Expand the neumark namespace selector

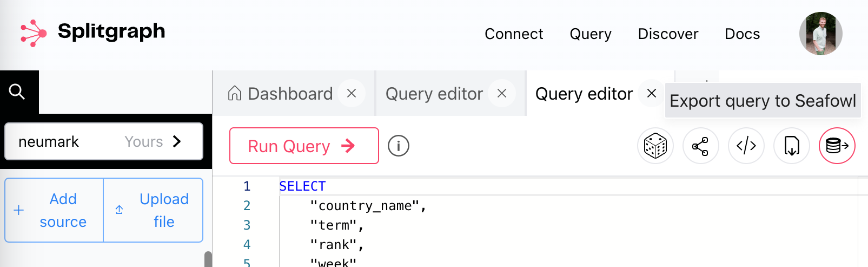click(x=104, y=141)
